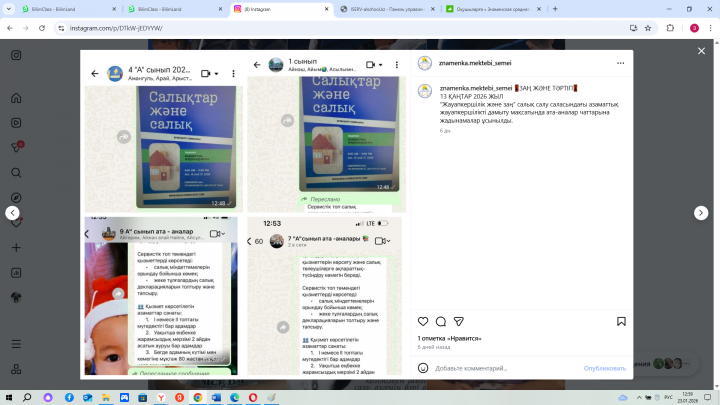Open znamenka.mektebi_semei avatar in the post header

[x=425, y=63]
